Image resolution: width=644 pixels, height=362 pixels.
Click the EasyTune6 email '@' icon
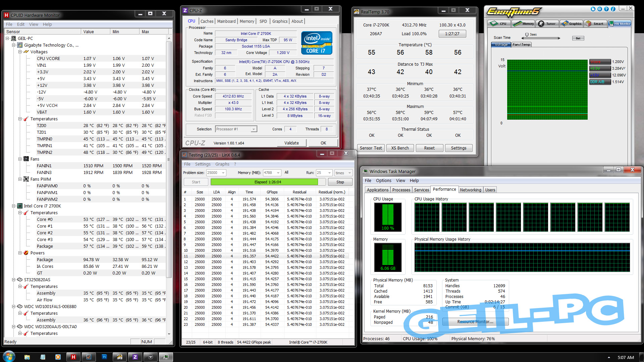pyautogui.click(x=600, y=9)
